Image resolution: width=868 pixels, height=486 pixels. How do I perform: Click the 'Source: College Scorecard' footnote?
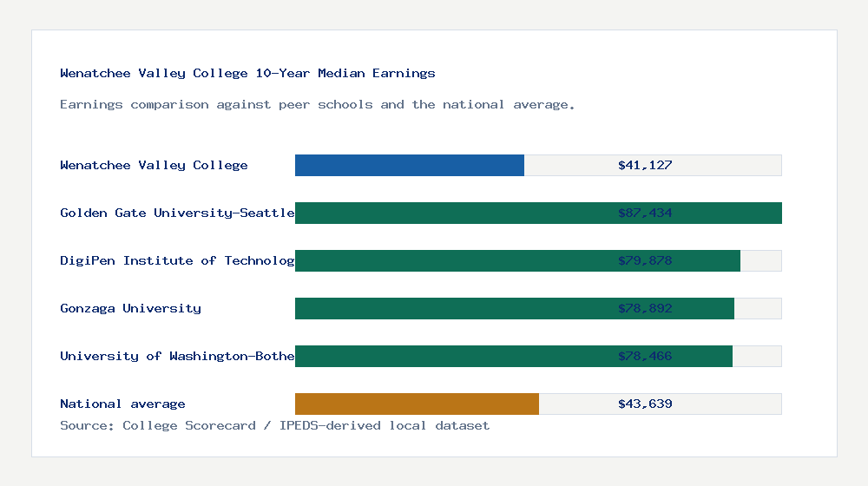[274, 425]
